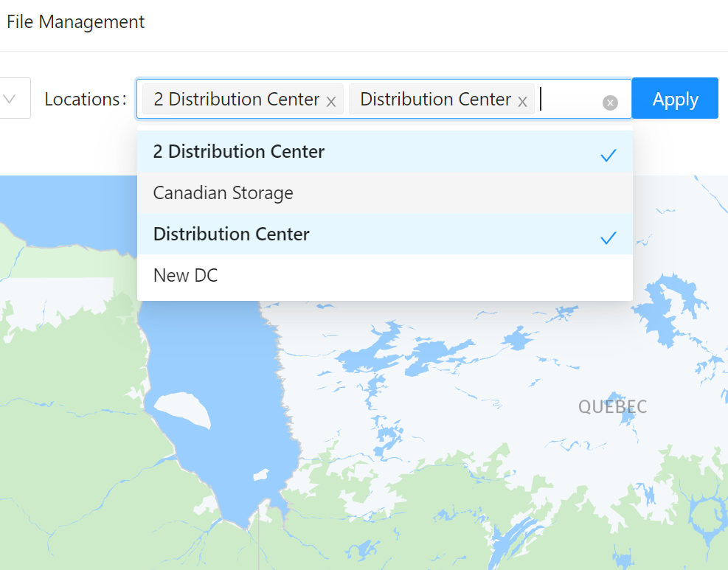Focus the Locations search input field

568,99
